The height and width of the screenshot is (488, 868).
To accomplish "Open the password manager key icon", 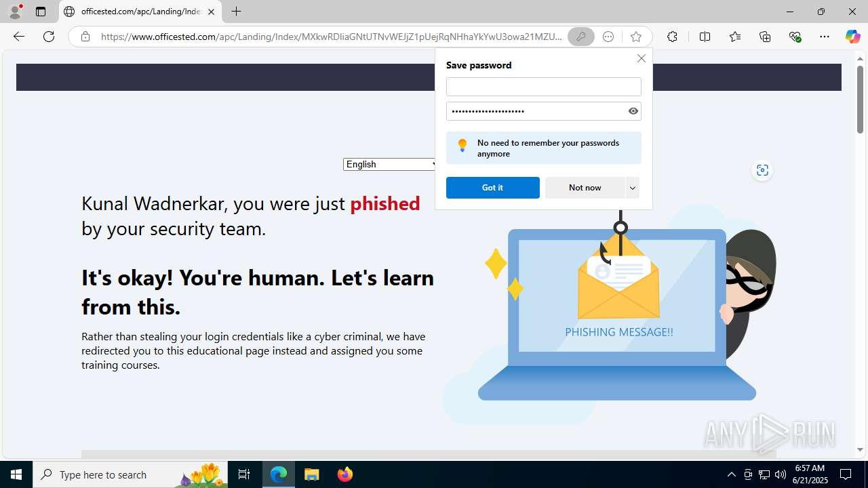I will point(580,37).
